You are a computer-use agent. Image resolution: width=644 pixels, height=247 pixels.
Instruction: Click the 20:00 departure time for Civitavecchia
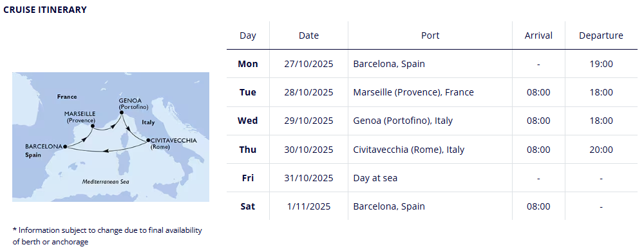(601, 150)
